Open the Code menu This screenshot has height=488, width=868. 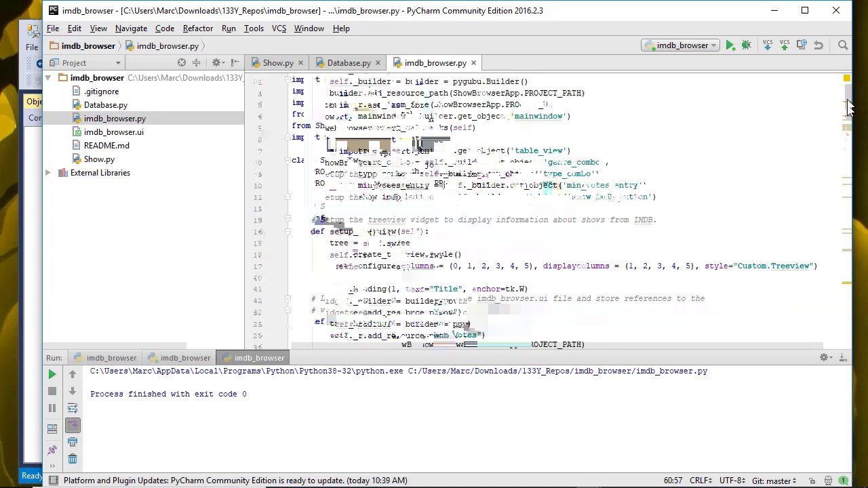(165, 28)
